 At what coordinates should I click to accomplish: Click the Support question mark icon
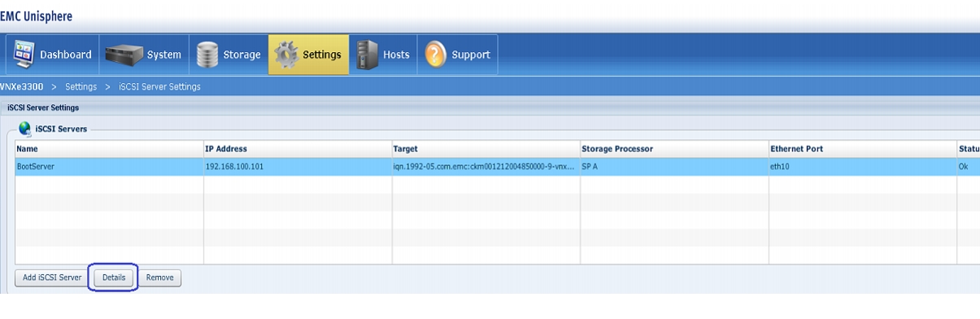tap(436, 55)
